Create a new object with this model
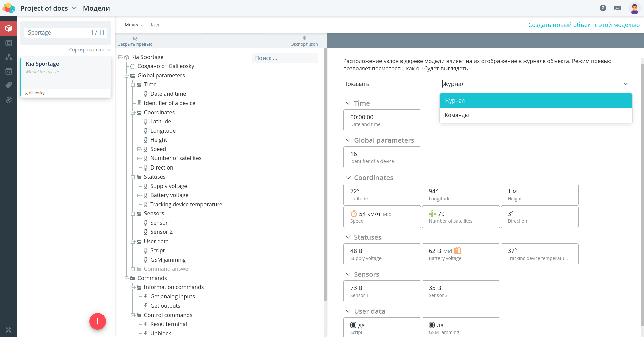 581,25
